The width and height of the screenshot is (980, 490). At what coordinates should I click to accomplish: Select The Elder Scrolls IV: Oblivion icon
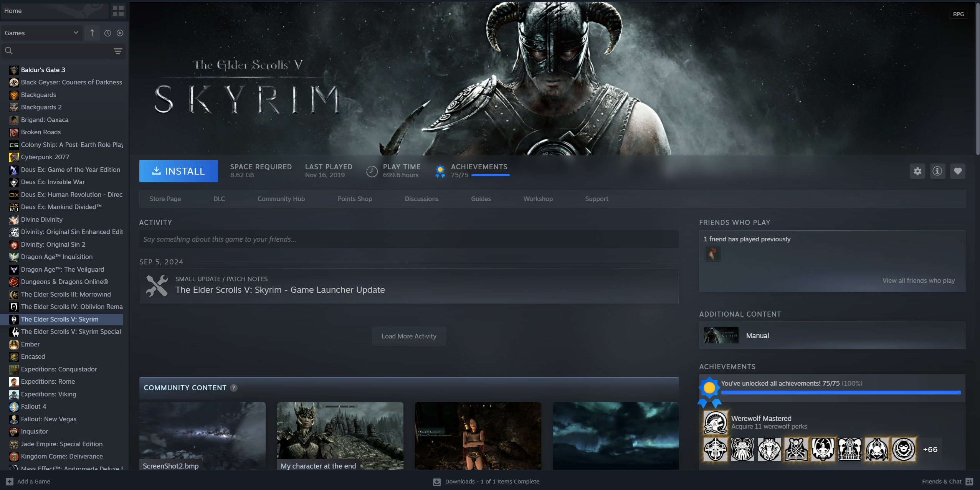pyautogui.click(x=14, y=307)
